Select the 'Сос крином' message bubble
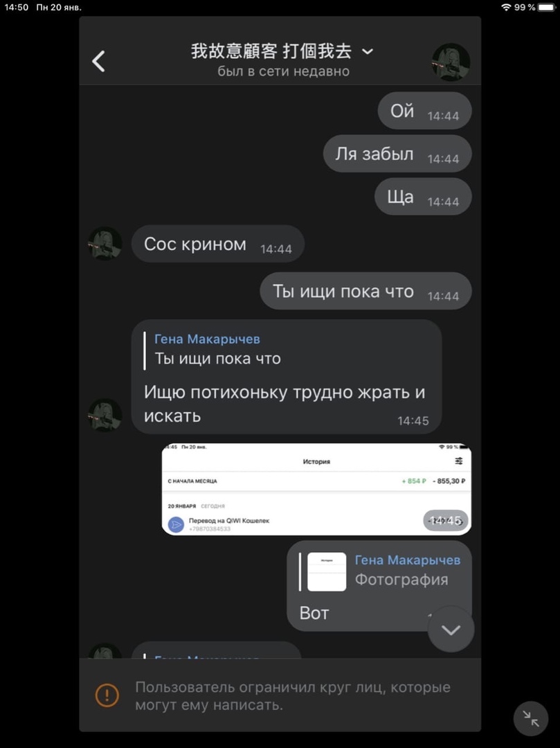Image resolution: width=560 pixels, height=748 pixels. click(x=218, y=244)
